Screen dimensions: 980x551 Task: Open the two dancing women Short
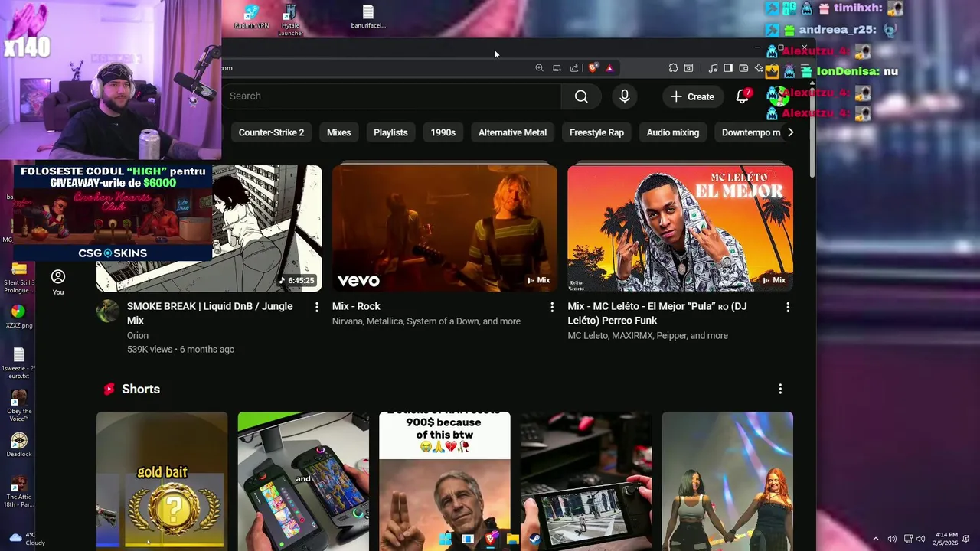(x=727, y=481)
